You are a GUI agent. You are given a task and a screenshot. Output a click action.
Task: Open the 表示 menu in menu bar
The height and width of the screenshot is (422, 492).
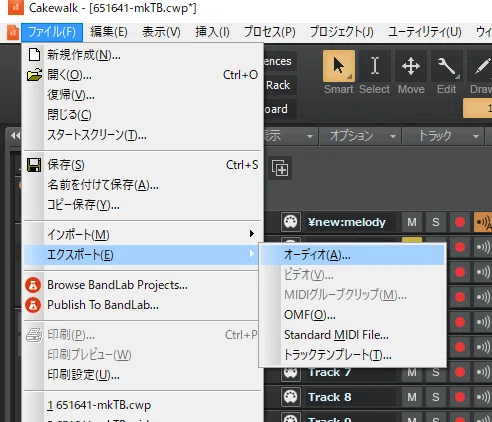[161, 32]
